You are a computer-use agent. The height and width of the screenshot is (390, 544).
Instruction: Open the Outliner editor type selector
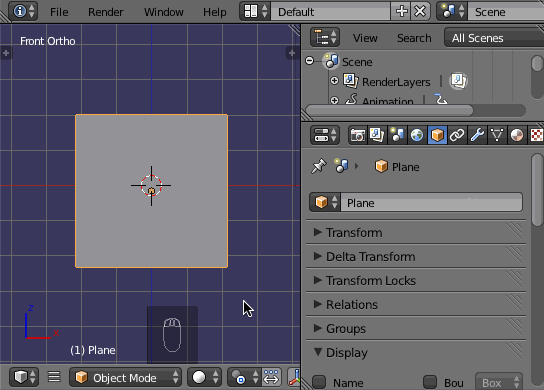click(x=325, y=37)
